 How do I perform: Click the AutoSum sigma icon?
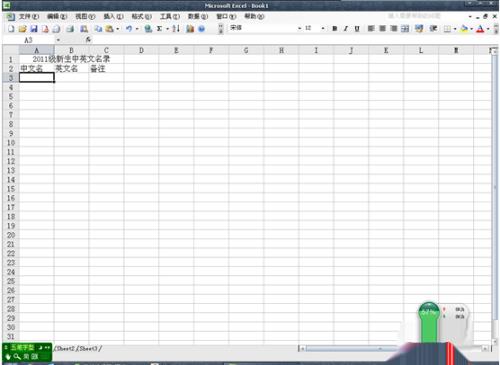pyautogui.click(x=160, y=29)
